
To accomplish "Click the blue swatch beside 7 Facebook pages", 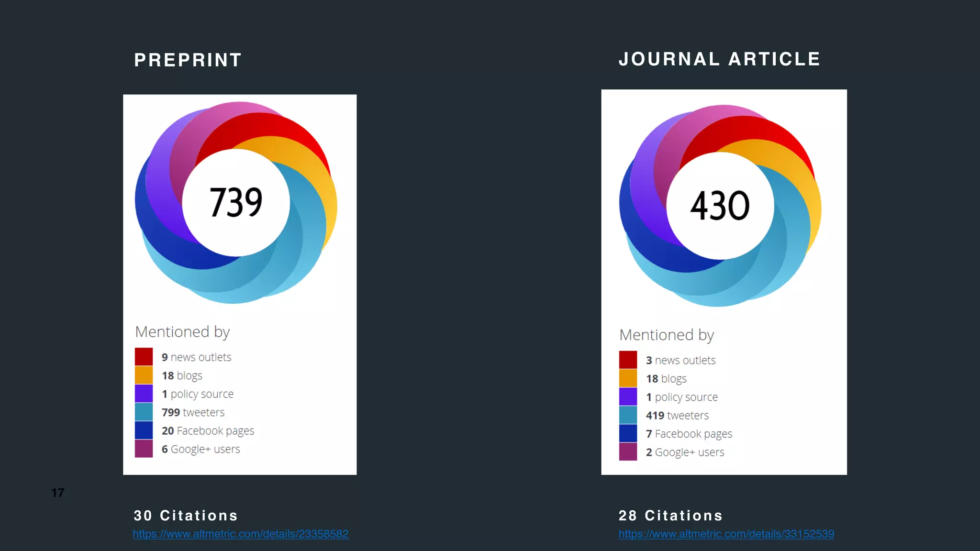I will (x=628, y=433).
